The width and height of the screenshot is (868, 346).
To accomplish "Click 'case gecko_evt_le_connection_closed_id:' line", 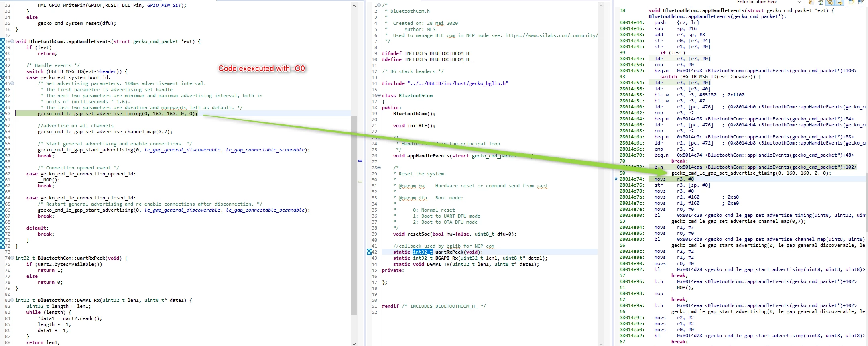I will tap(81, 198).
